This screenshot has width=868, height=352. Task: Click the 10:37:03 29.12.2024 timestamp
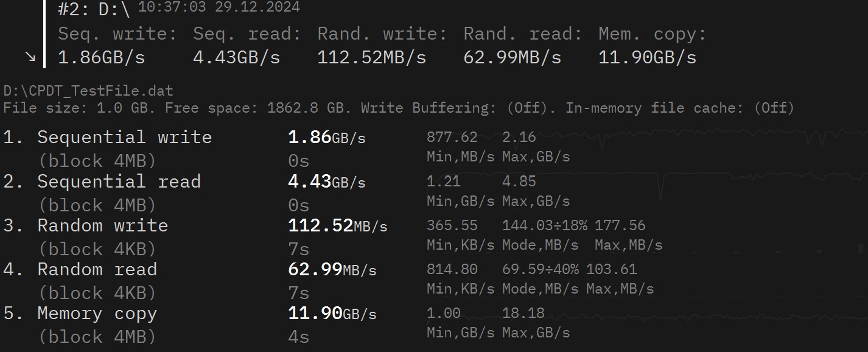(x=219, y=8)
